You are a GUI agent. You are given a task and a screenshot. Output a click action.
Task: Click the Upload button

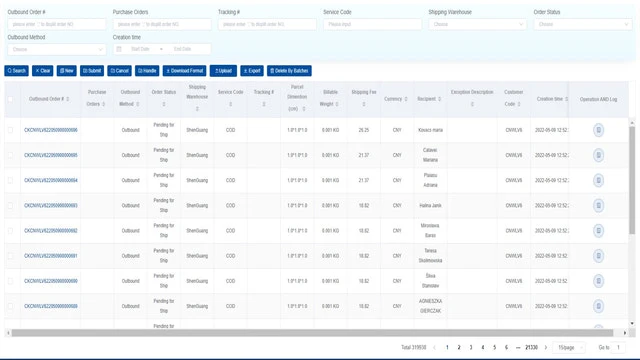(x=223, y=71)
